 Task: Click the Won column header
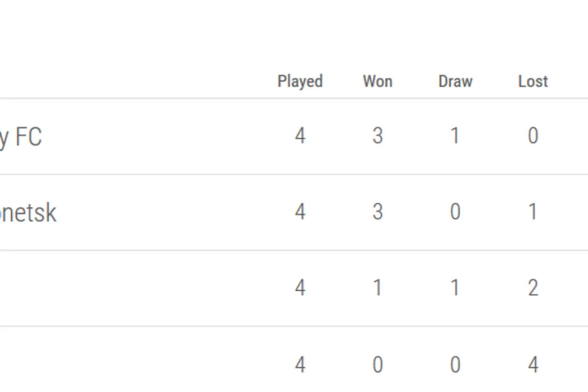click(x=377, y=81)
